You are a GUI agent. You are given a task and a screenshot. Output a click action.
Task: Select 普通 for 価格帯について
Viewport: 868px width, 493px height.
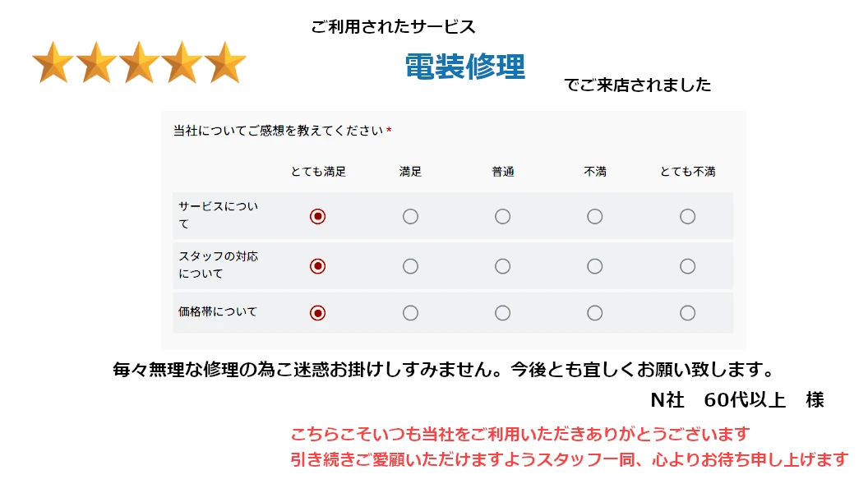502,313
